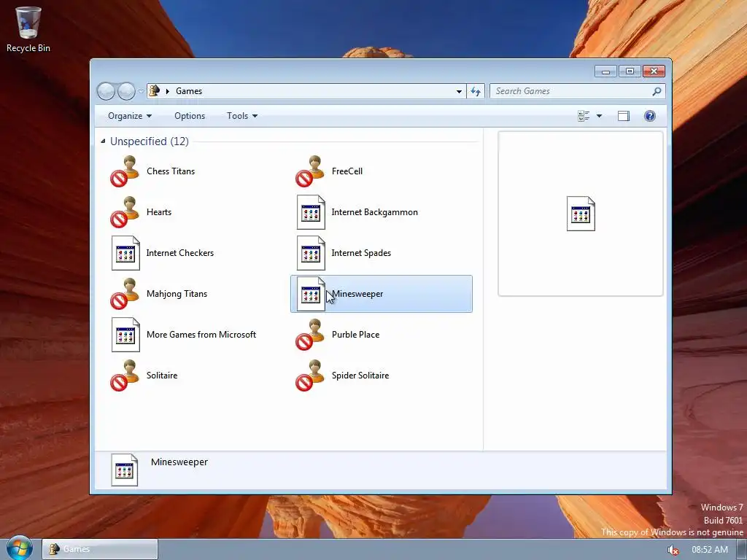This screenshot has height=560, width=747.
Task: Click Games breadcrumb in address bar
Action: [189, 91]
